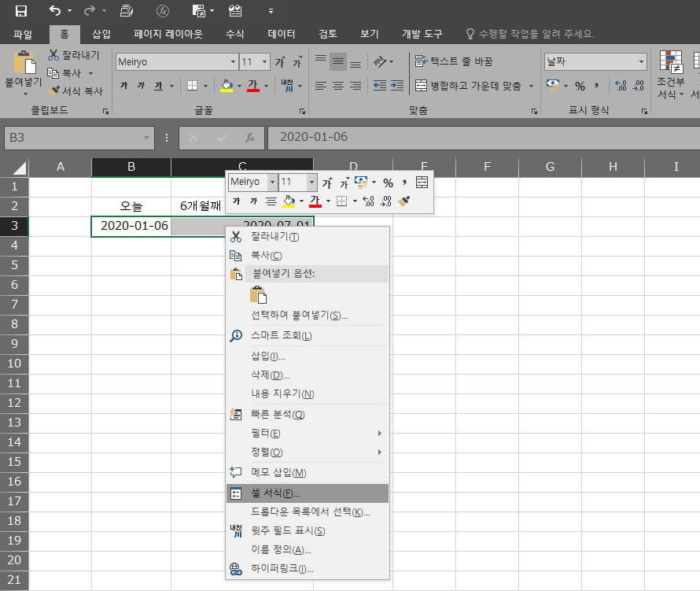Click Merge and Center icon in mini toolbar
Screen dimensions: 700x591
coord(422,183)
